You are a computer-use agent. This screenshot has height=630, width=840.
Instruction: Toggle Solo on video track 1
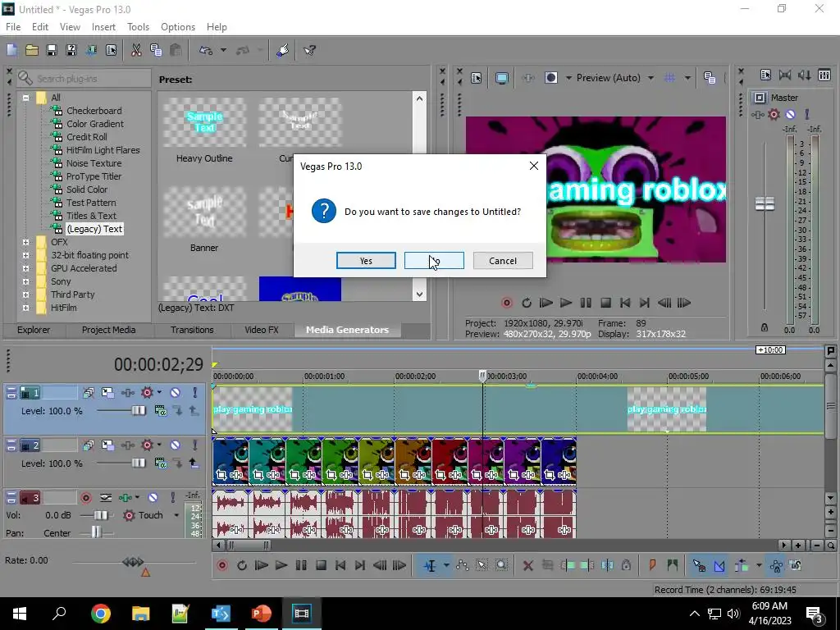point(194,393)
